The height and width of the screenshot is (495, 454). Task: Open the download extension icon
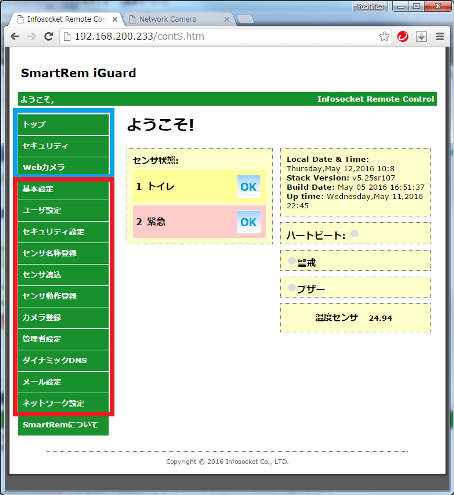(421, 36)
